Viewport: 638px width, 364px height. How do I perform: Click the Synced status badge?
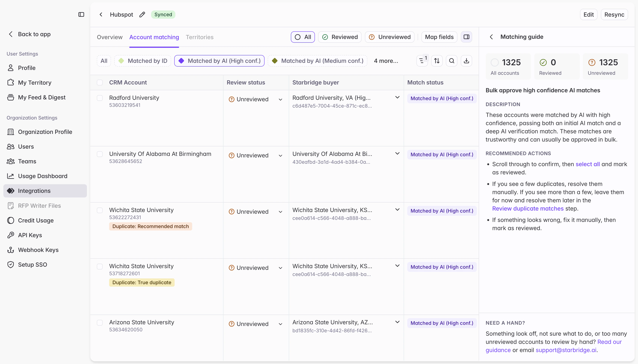[x=163, y=15]
